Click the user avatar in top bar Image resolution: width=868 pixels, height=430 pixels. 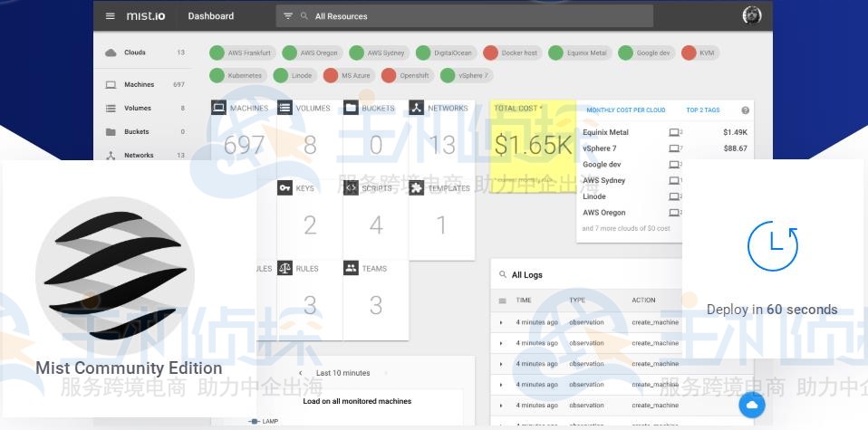(x=751, y=15)
